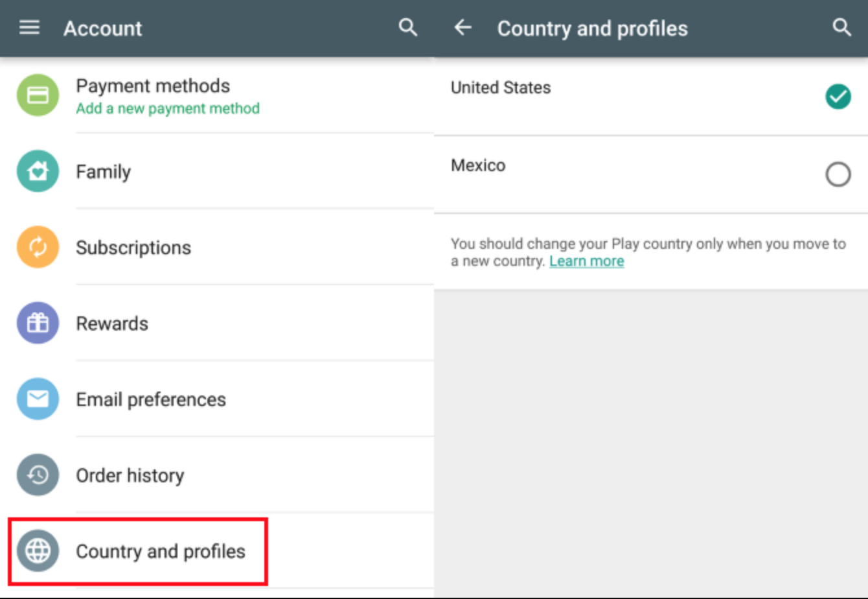This screenshot has height=599, width=868.
Task: Select the United States radio button
Action: coord(838,97)
